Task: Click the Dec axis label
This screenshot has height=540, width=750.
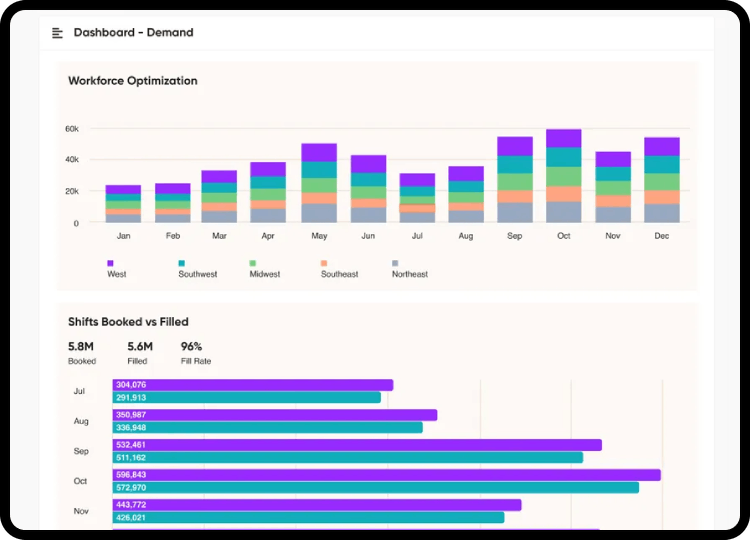Action: (662, 236)
